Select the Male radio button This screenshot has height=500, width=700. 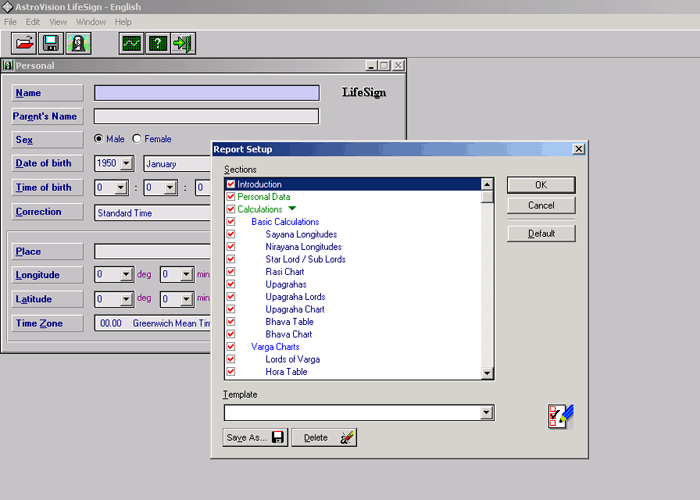click(x=99, y=139)
